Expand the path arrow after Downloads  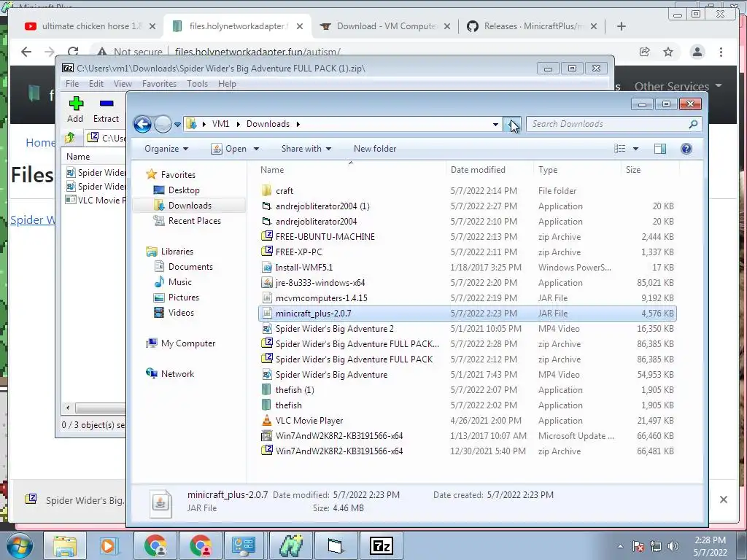click(298, 124)
